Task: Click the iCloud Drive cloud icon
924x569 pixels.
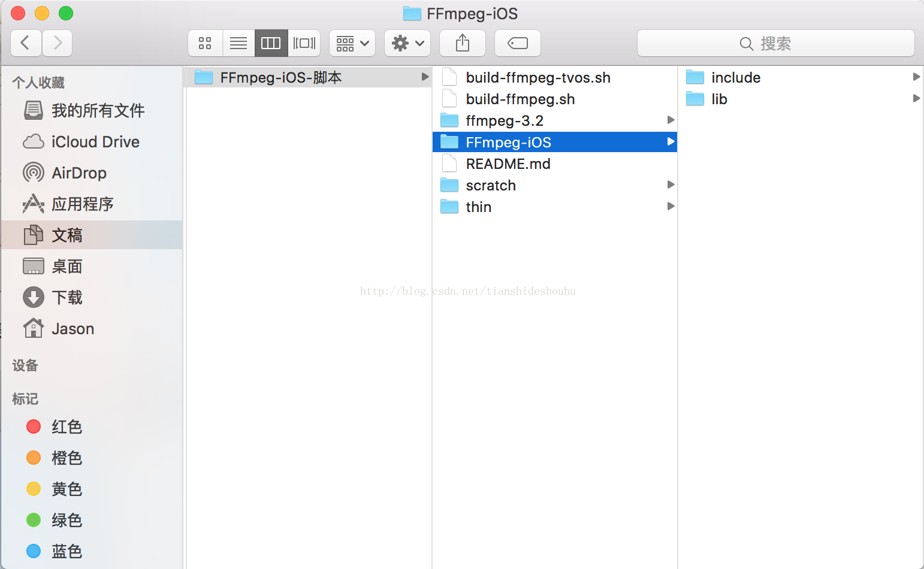Action: click(34, 141)
